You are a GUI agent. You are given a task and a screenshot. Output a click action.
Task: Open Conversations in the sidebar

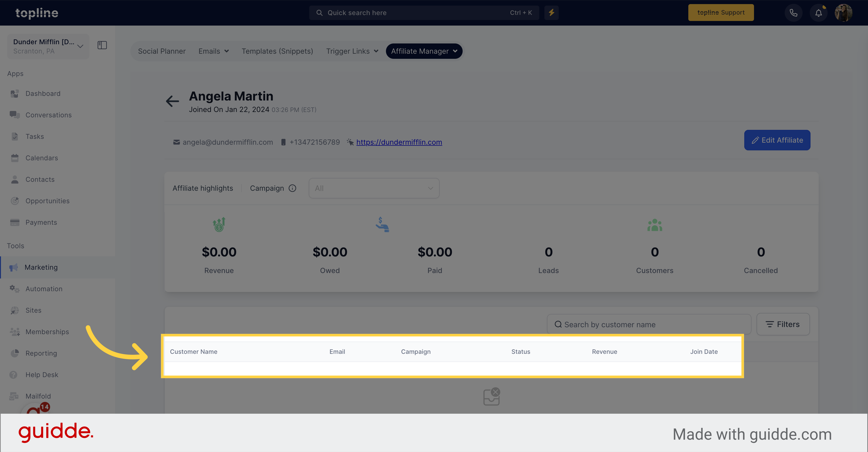pyautogui.click(x=49, y=115)
